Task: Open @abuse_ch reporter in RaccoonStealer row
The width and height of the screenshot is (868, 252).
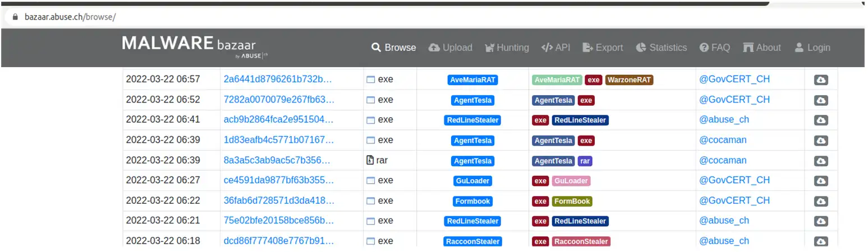Action: tap(724, 241)
